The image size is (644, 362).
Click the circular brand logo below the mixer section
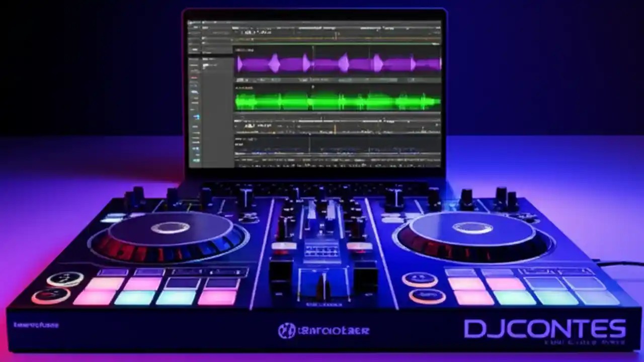(x=288, y=329)
